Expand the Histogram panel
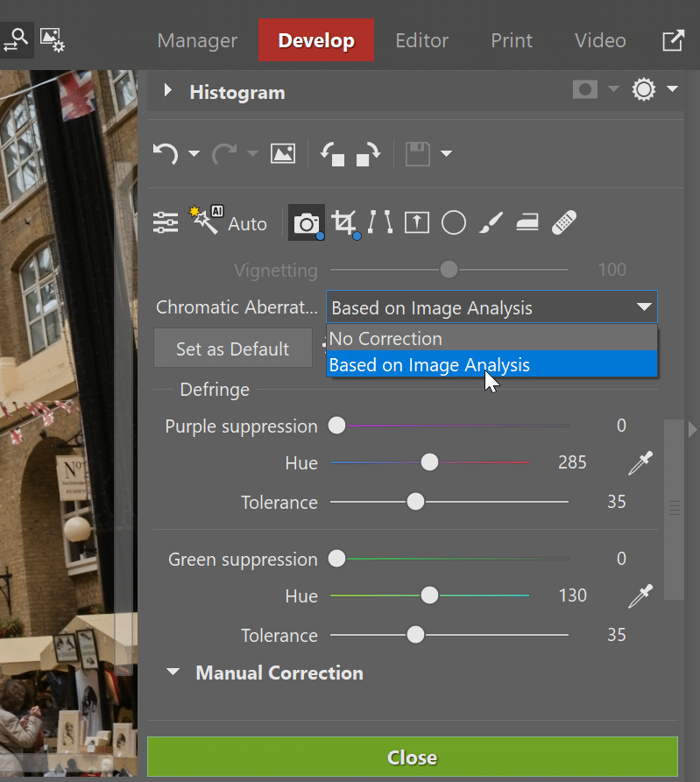Screen dimensions: 700x782 [x=168, y=92]
